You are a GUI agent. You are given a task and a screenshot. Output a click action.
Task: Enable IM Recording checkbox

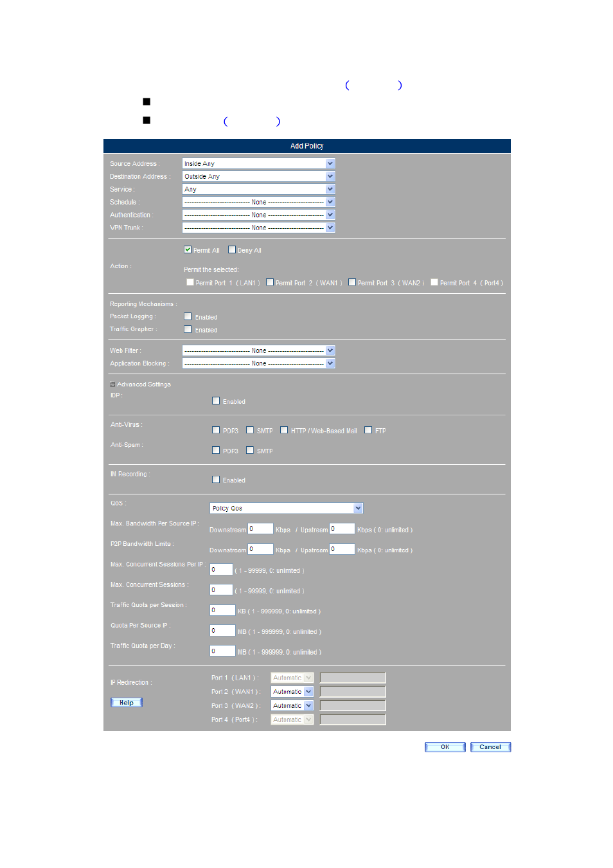pyautogui.click(x=216, y=480)
